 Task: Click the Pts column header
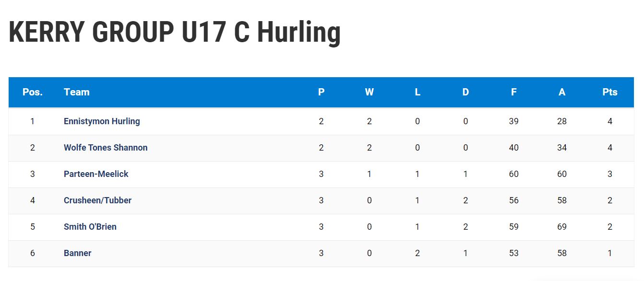(x=610, y=92)
